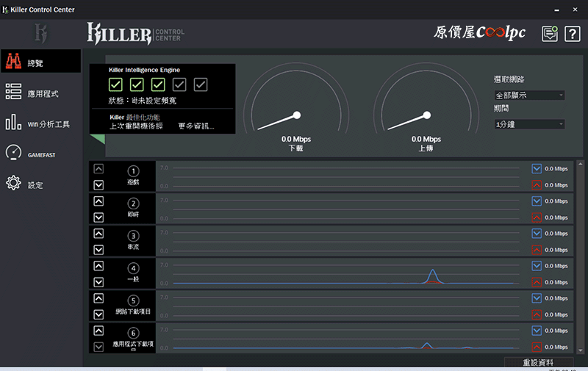Toggle download line for priority 3 串流

[537, 234]
